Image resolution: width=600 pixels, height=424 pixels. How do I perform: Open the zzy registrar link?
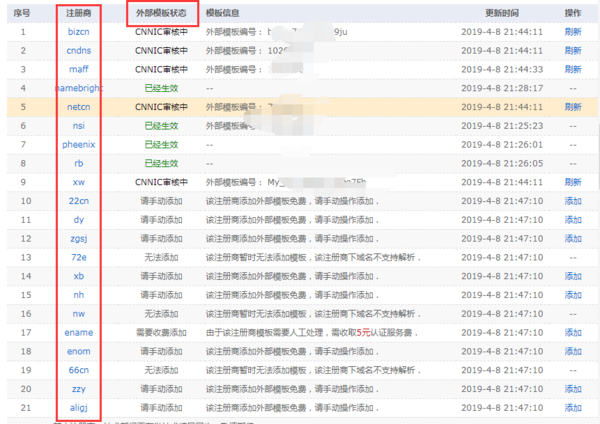click(78, 389)
